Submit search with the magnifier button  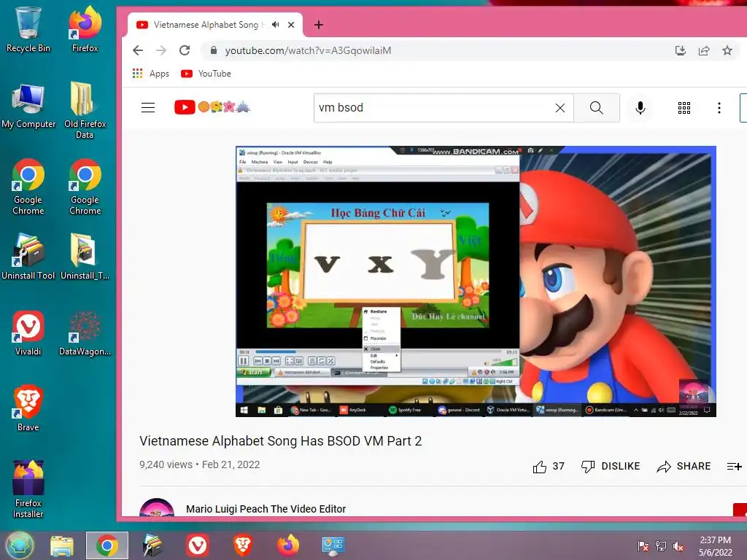click(597, 108)
